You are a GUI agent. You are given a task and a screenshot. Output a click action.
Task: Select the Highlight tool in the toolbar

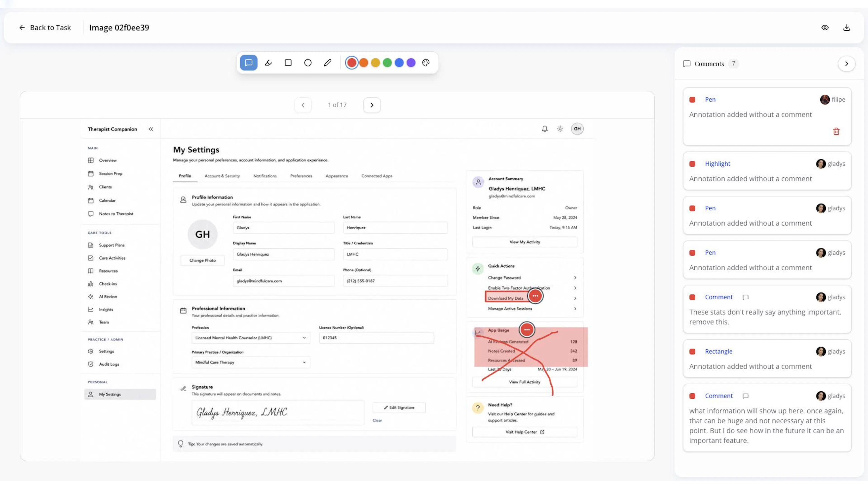268,63
